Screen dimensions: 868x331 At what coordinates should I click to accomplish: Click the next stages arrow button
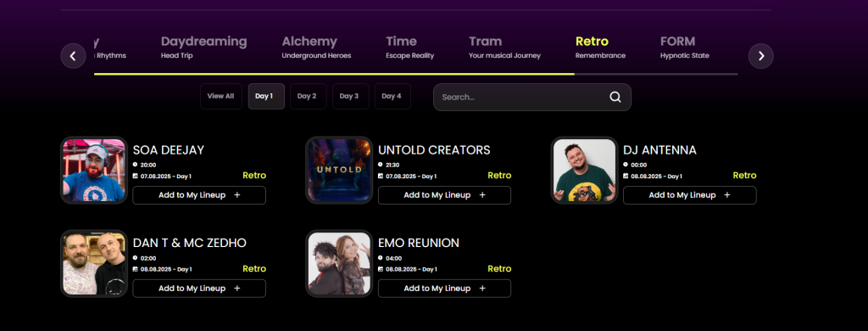click(x=760, y=56)
